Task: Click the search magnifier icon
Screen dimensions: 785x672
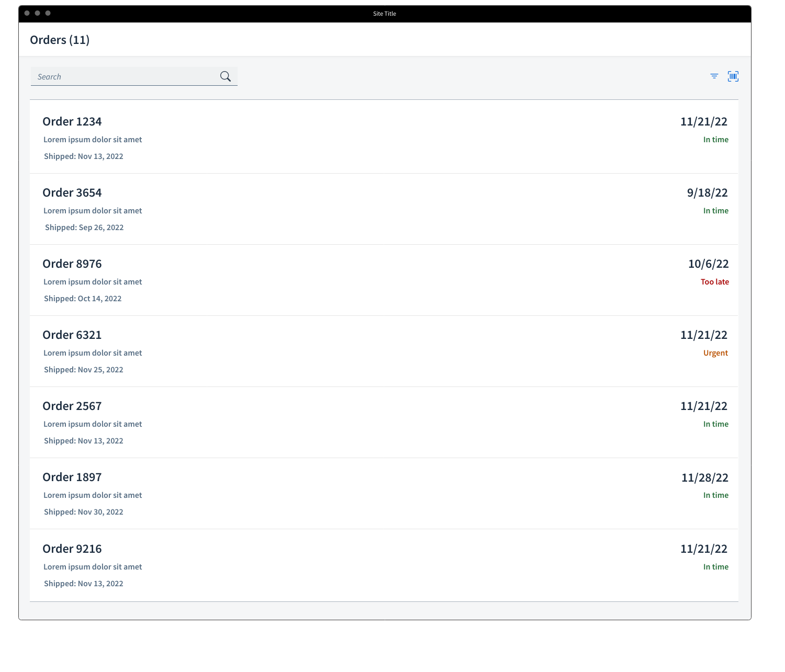Action: [x=226, y=76]
